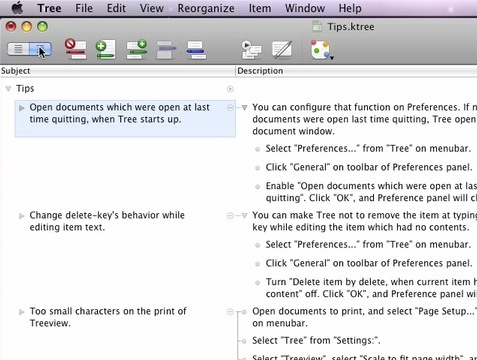This screenshot has width=477, height=360.
Task: Open the Window menu
Action: pyautogui.click(x=305, y=8)
